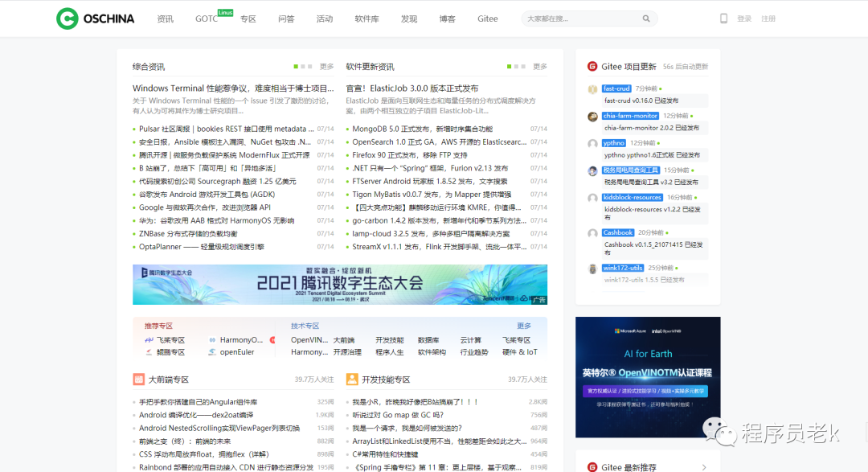Click the wink172-utils project avatar

pyautogui.click(x=592, y=269)
